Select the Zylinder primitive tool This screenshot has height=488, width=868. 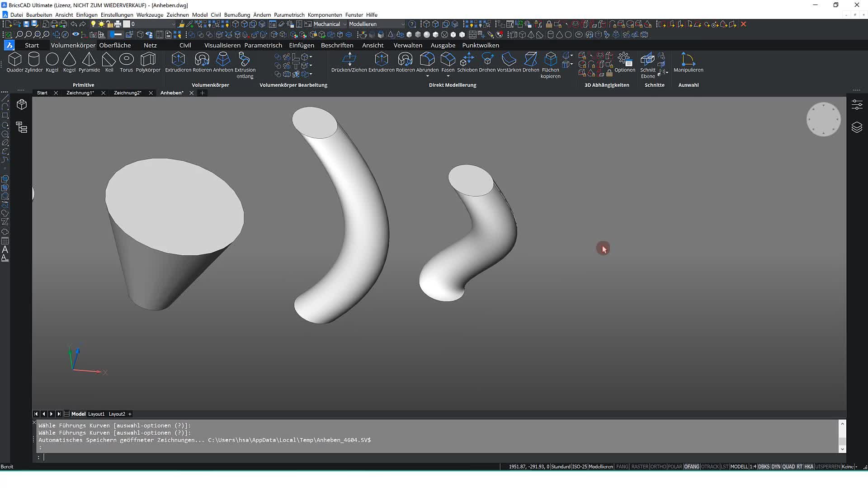tap(34, 62)
